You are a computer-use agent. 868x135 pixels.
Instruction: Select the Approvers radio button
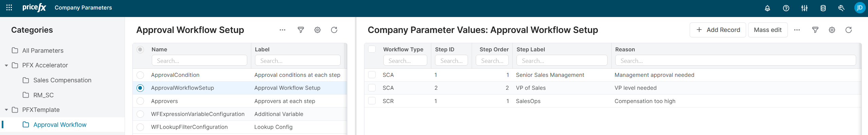coord(140,101)
